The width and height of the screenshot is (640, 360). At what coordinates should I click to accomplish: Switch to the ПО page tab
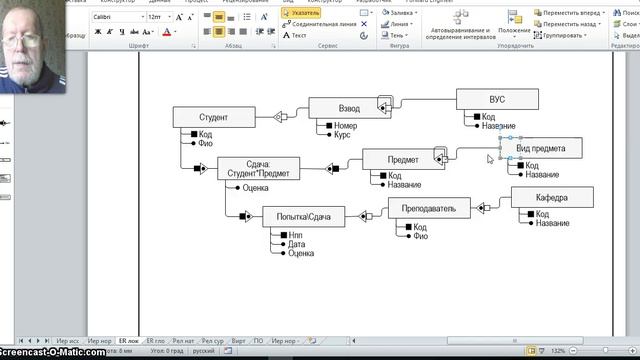click(x=258, y=341)
